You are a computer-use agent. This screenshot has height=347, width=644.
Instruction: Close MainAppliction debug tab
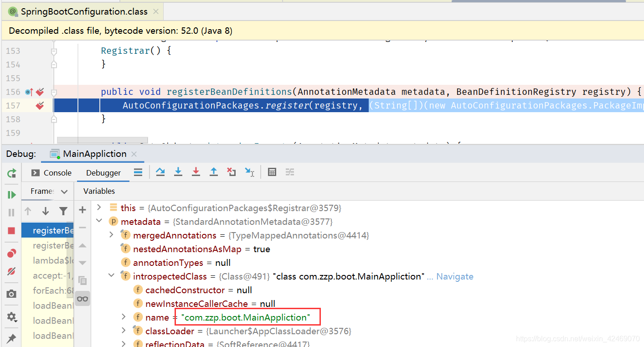(134, 154)
